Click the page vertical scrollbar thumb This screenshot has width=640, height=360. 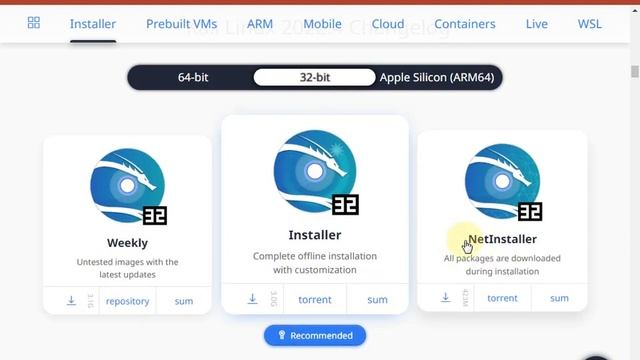point(635,71)
